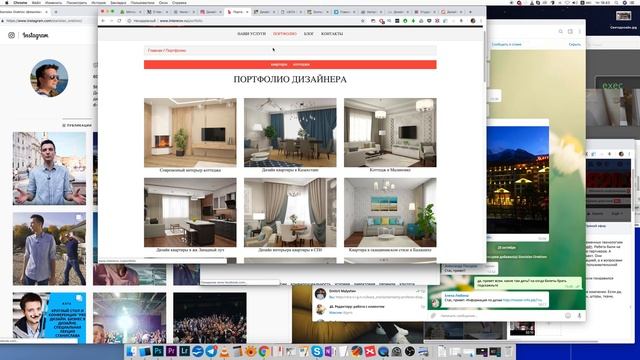
Task: Open a new tab with plus button
Action: [x=470, y=12]
